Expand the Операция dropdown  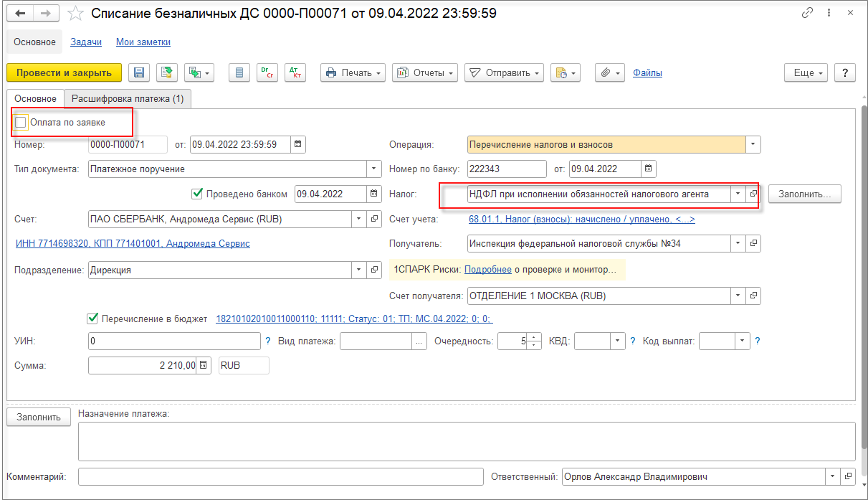click(753, 144)
